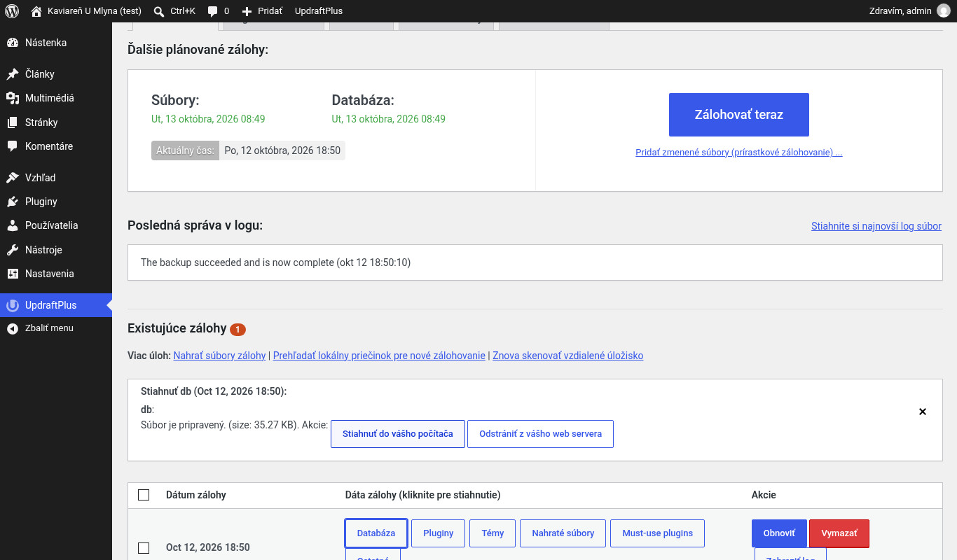
Task: Click the Pluginy plug icon
Action: (x=13, y=202)
